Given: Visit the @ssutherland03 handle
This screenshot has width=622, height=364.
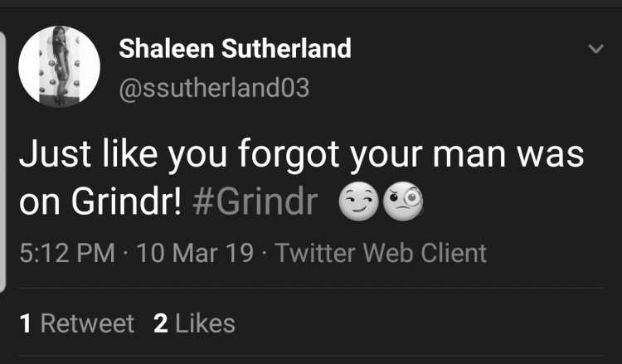Looking at the screenshot, I should [x=214, y=88].
